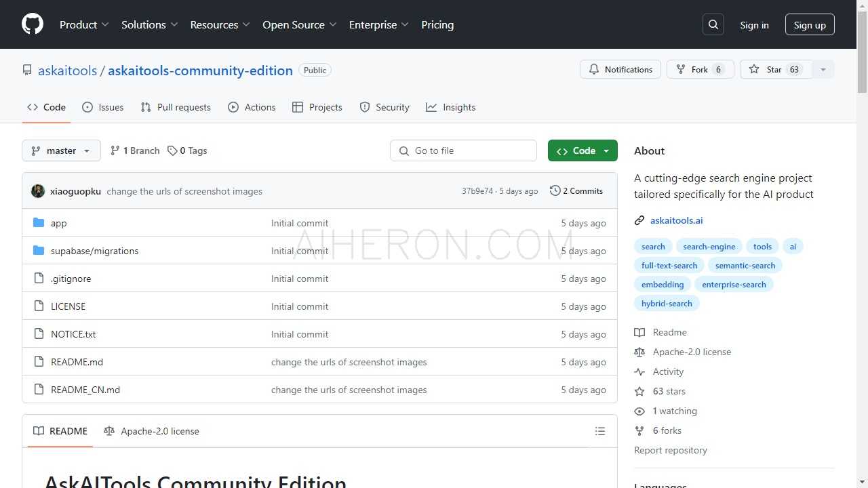Click the NOTICE.txt file icon

[39, 334]
